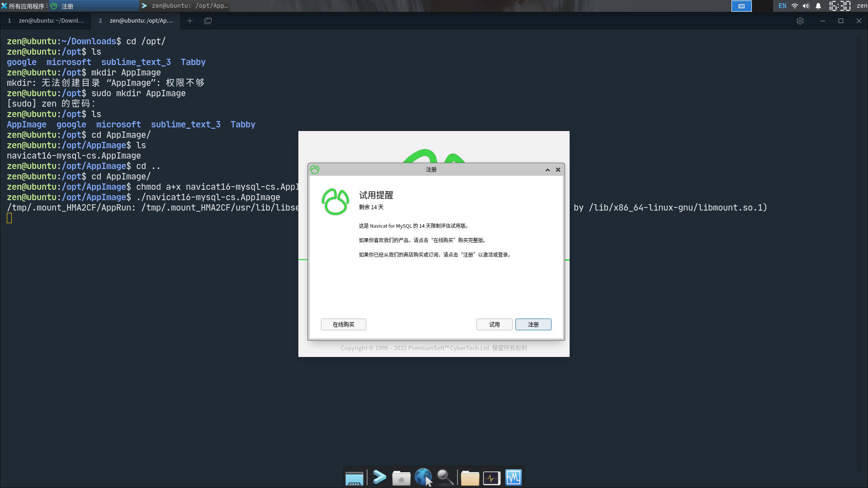This screenshot has height=488, width=868.
Task: Click the 剩余 14 天 remaining days text
Action: (371, 207)
